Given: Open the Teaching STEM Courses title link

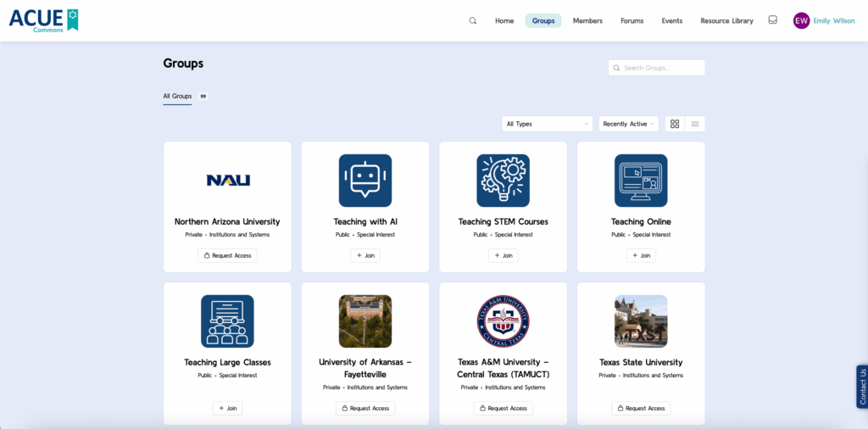Looking at the screenshot, I should coord(504,221).
